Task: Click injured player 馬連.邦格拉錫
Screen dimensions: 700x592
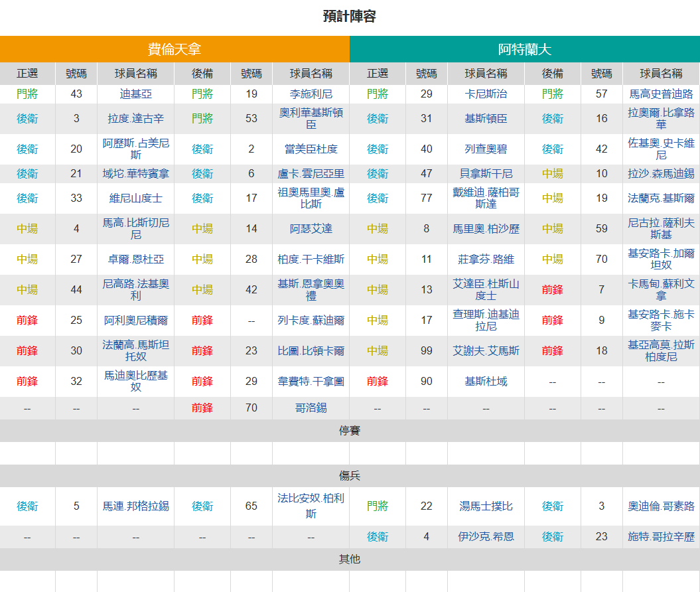Action: point(136,506)
